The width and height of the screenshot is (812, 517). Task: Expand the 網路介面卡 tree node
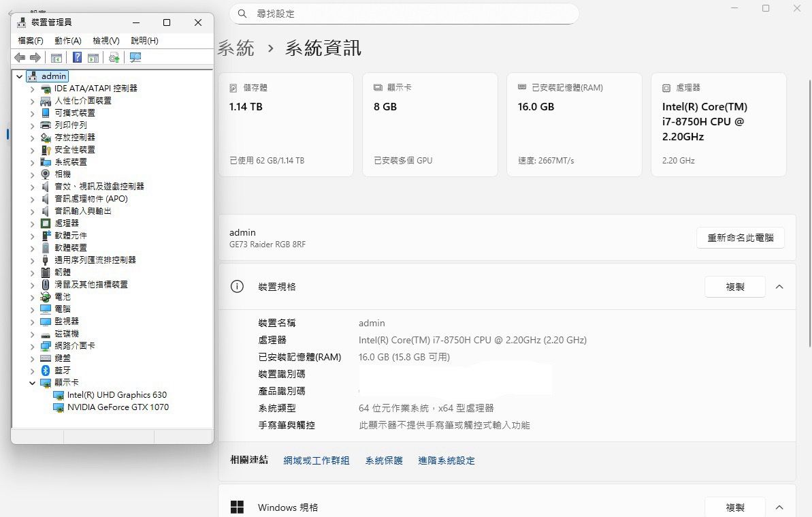click(32, 346)
